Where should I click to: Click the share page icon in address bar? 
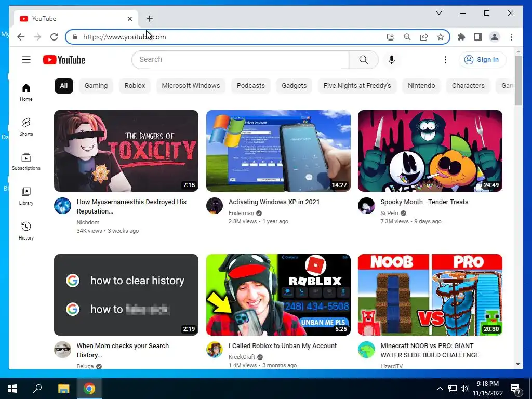point(424,37)
